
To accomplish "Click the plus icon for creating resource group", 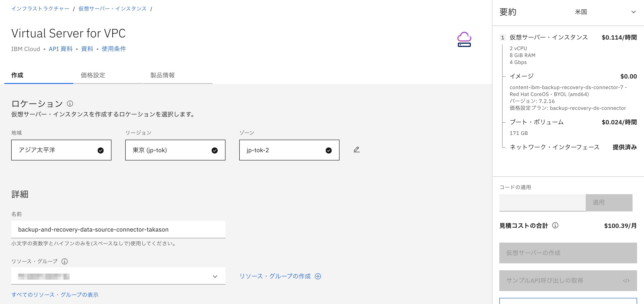I will 318,276.
